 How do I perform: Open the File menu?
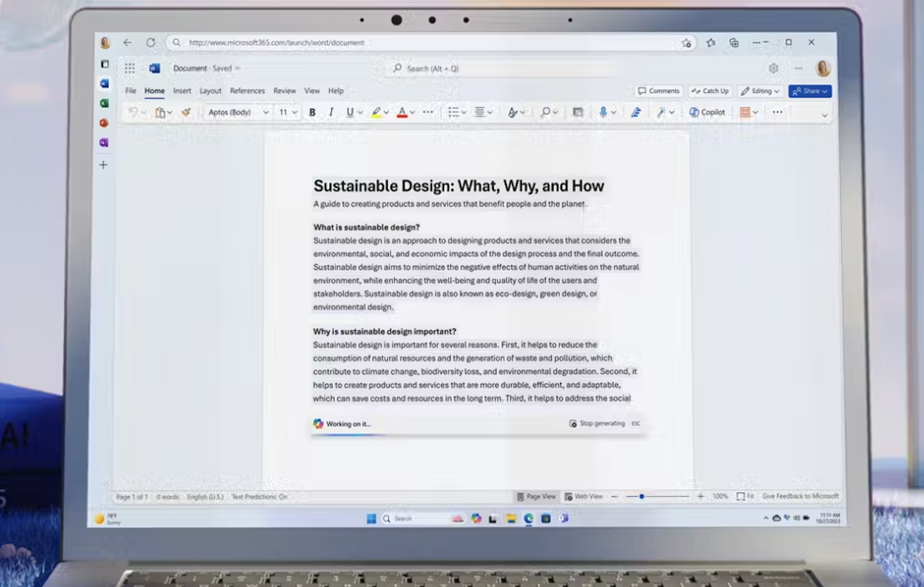pos(130,91)
